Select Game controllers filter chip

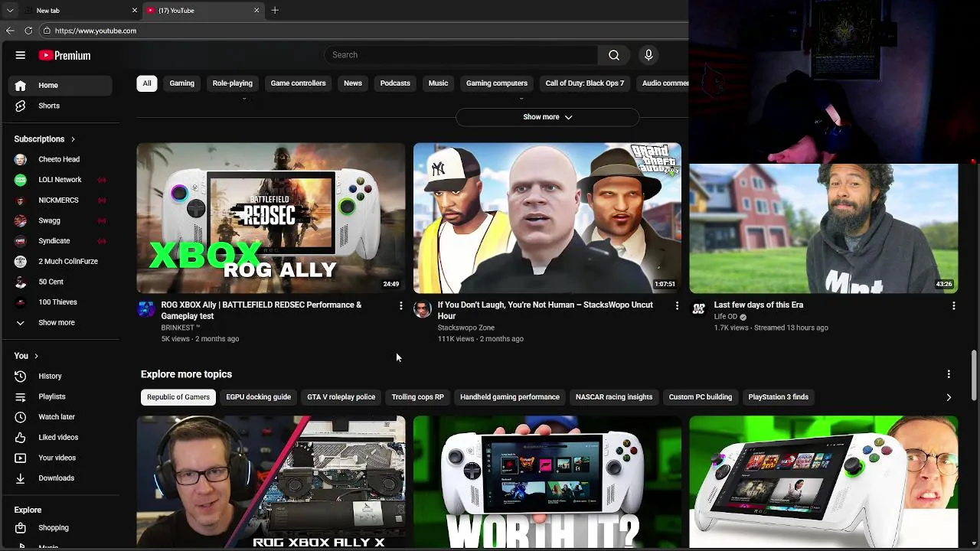pyautogui.click(x=298, y=83)
